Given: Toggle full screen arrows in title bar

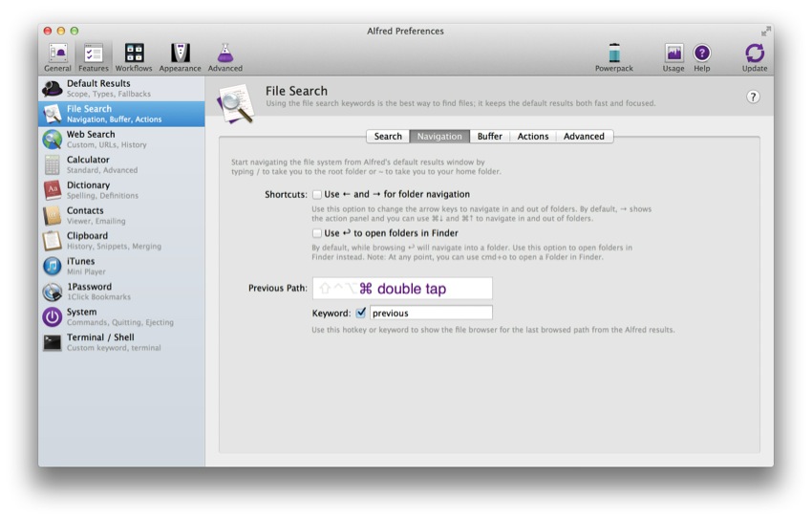Looking at the screenshot, I should (765, 32).
